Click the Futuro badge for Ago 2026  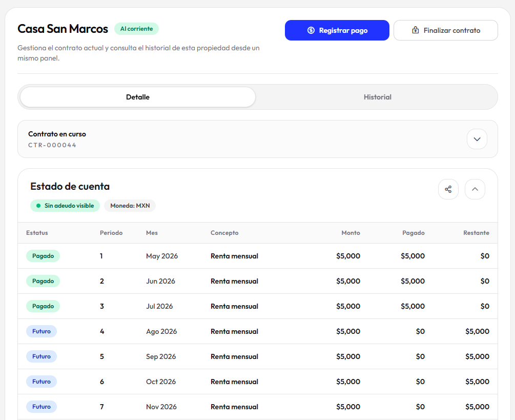coord(42,331)
